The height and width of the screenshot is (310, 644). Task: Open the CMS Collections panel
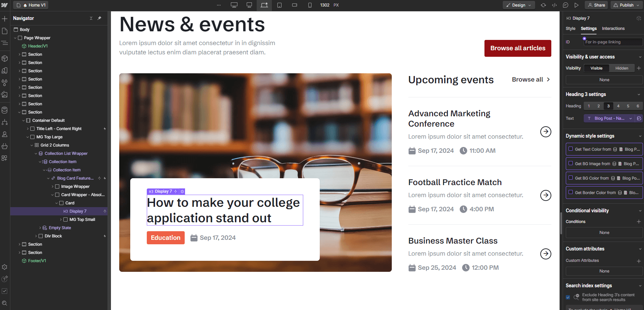(x=5, y=109)
